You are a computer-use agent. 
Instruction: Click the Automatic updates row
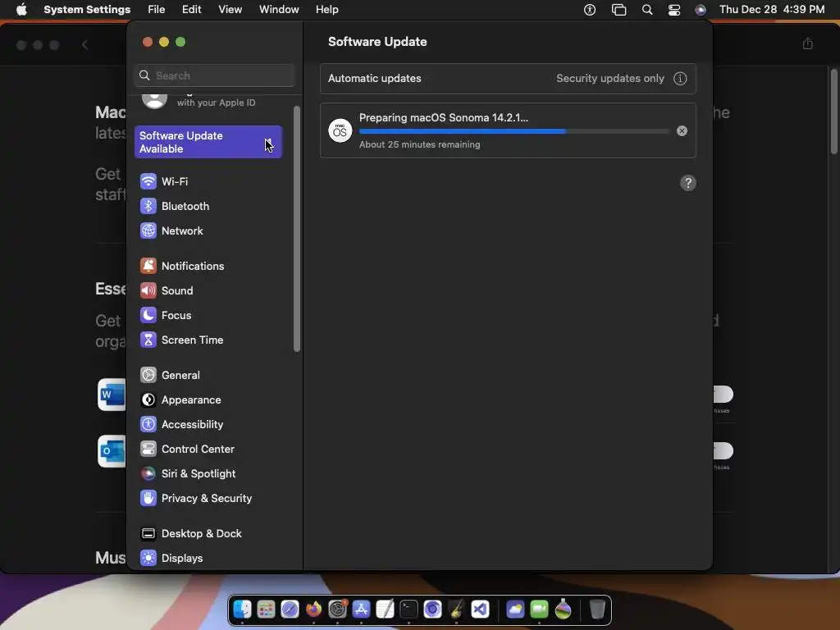[508, 79]
